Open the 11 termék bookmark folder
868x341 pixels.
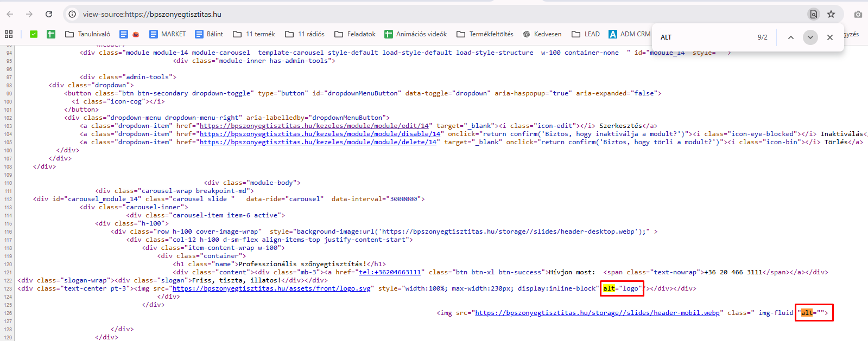254,34
